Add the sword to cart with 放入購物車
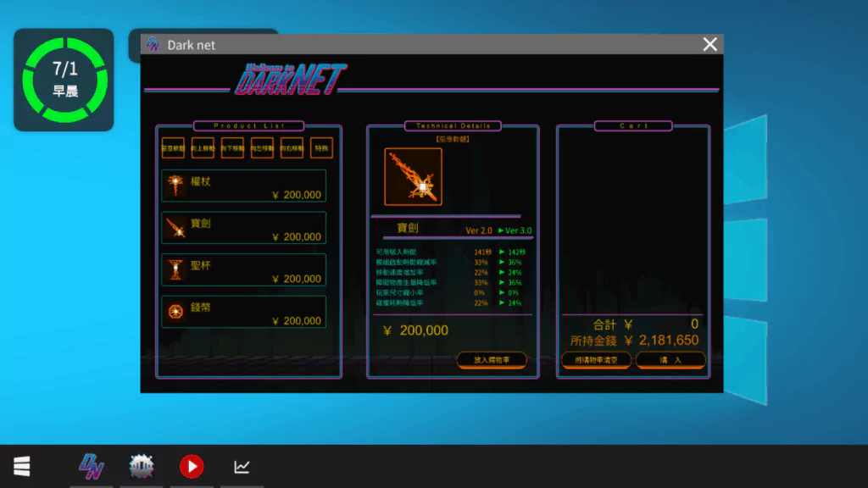The width and height of the screenshot is (868, 488). click(x=492, y=360)
